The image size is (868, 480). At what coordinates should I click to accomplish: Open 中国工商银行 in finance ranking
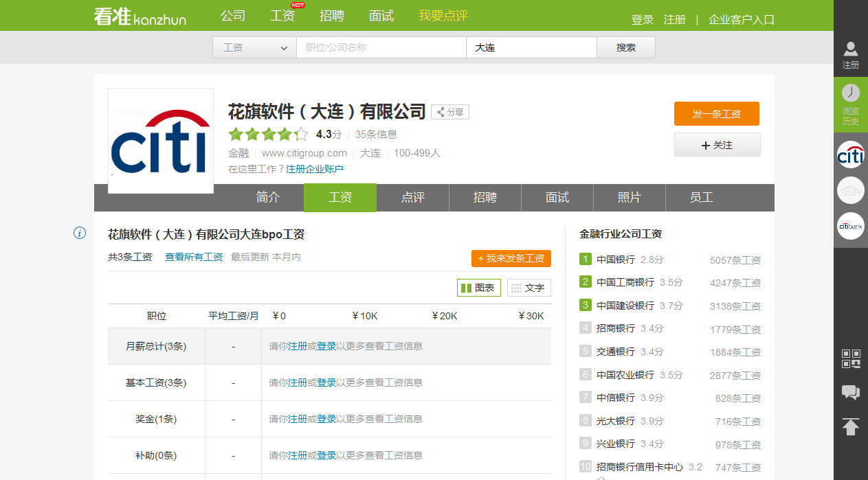click(625, 282)
